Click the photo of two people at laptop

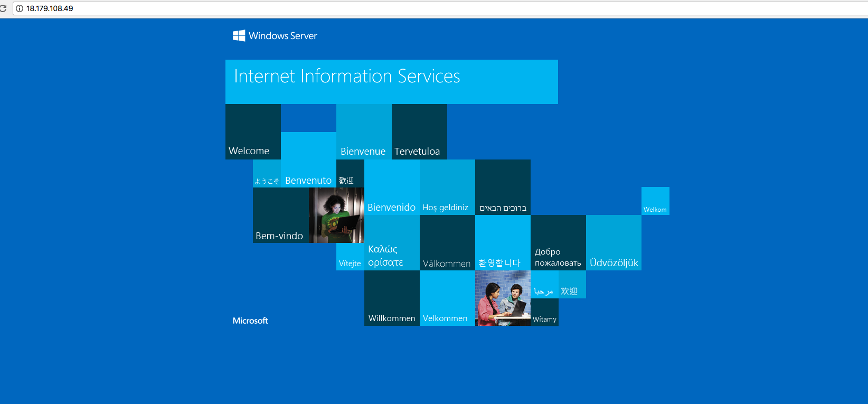(x=503, y=298)
